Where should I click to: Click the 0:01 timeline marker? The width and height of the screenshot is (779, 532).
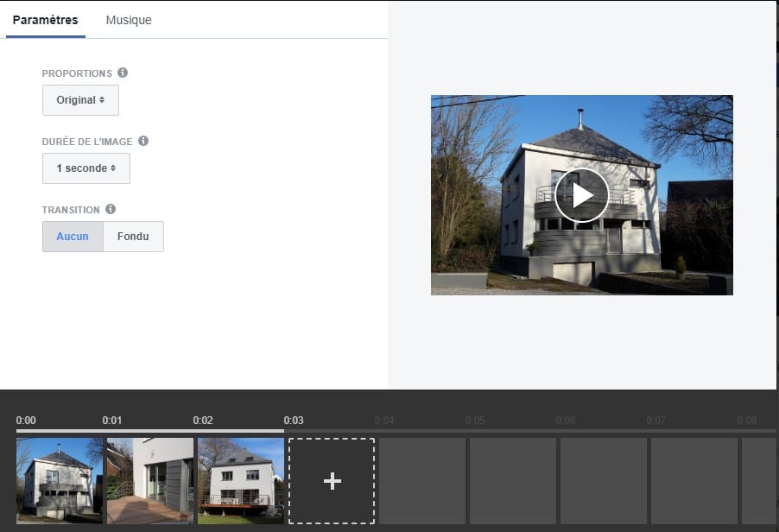pyautogui.click(x=111, y=421)
